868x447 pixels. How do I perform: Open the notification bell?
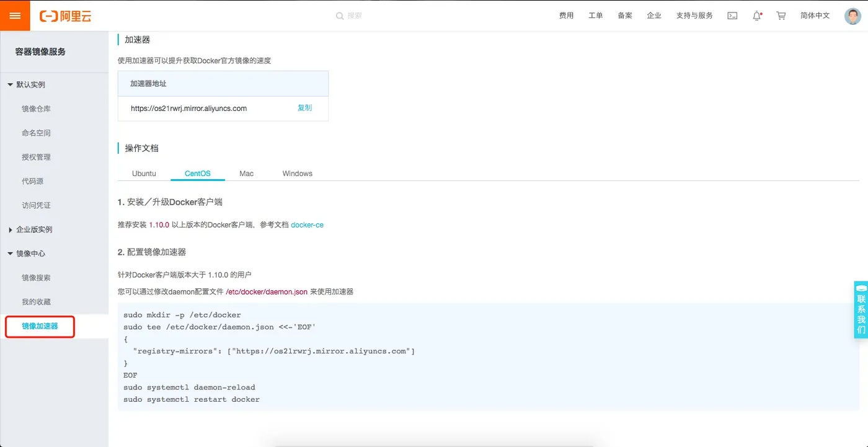(757, 16)
